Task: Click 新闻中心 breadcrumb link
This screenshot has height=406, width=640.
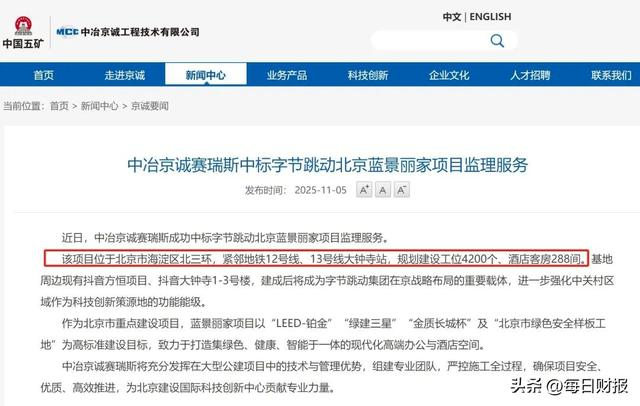Action: click(99, 106)
